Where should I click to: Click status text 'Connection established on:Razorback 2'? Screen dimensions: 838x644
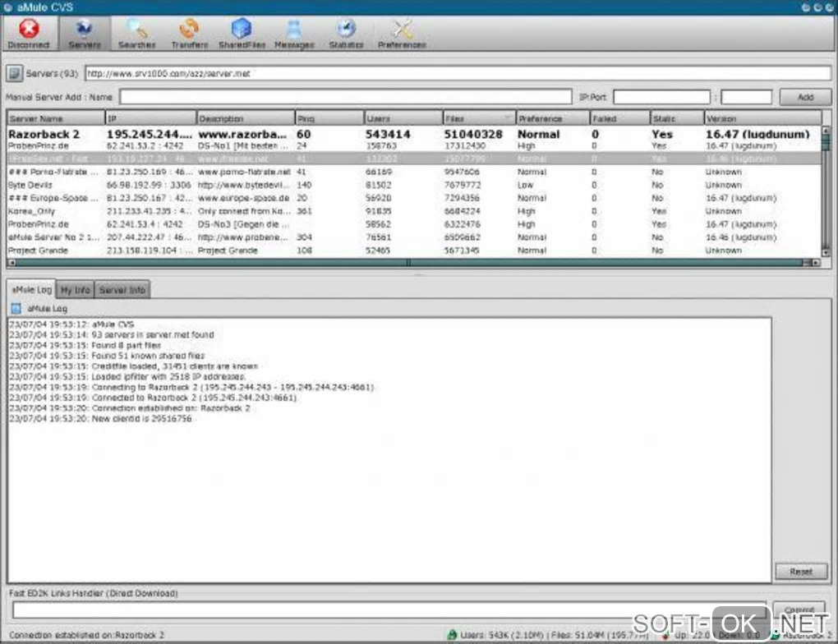[x=86, y=635]
